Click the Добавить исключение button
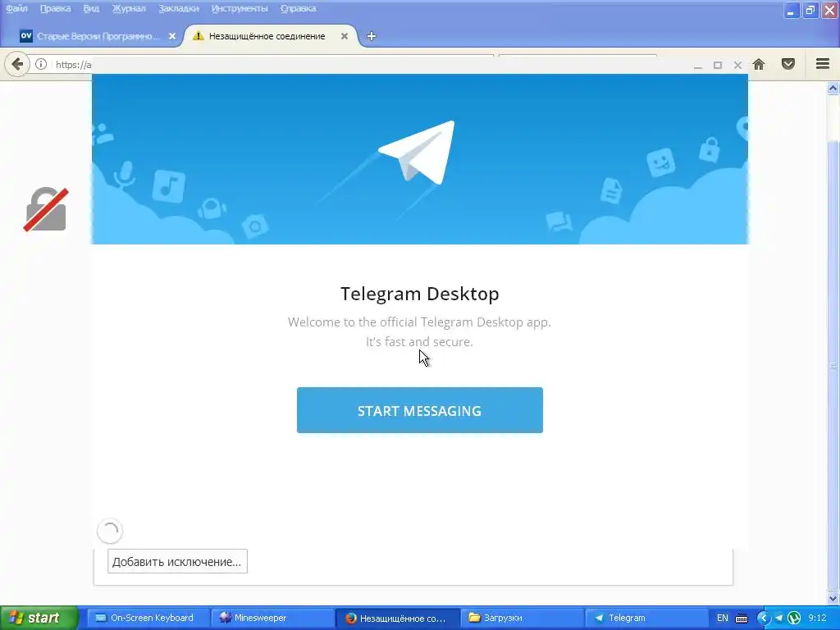This screenshot has width=840, height=630. click(177, 561)
